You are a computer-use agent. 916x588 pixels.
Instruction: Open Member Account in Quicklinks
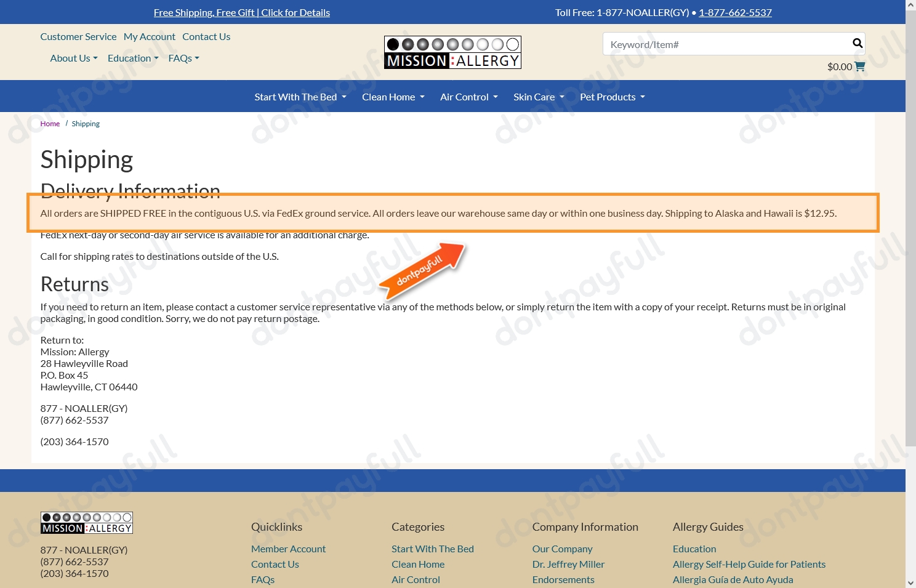pyautogui.click(x=288, y=549)
